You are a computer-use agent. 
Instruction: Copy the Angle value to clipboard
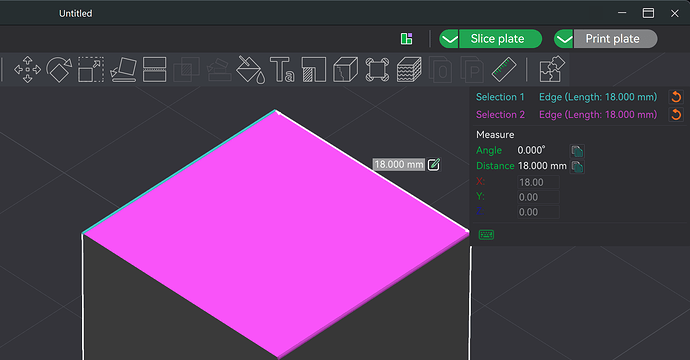(577, 151)
